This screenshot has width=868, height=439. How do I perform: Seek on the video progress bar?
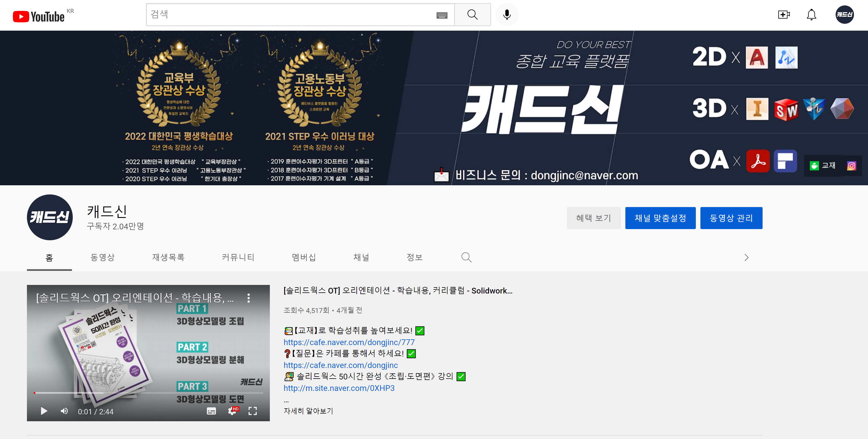pos(148,393)
